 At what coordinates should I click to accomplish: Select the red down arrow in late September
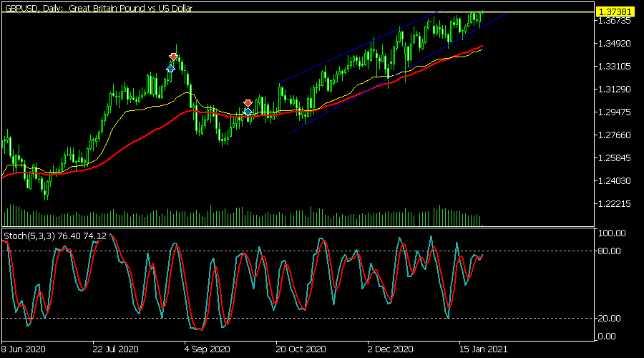[x=248, y=103]
